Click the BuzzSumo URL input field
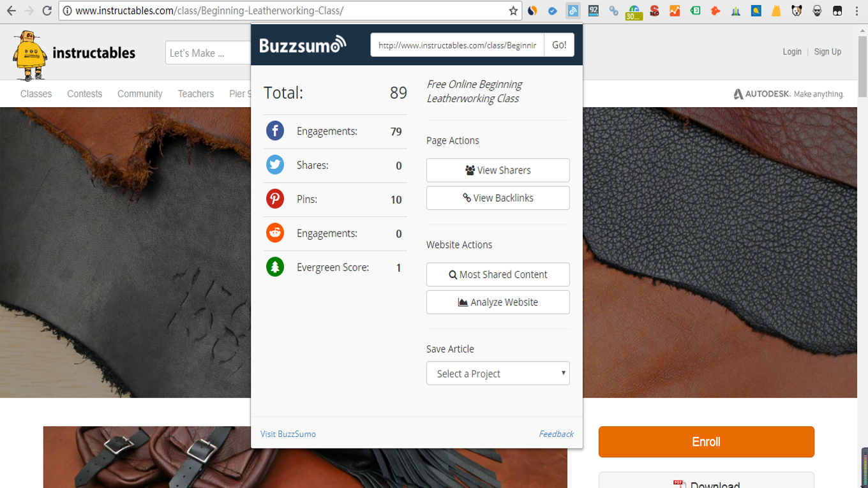 pos(457,45)
